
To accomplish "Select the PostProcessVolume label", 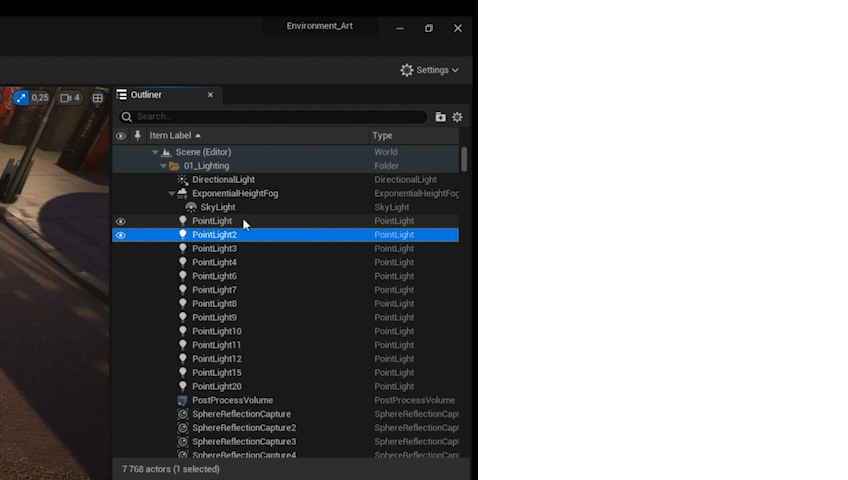I will (x=233, y=400).
